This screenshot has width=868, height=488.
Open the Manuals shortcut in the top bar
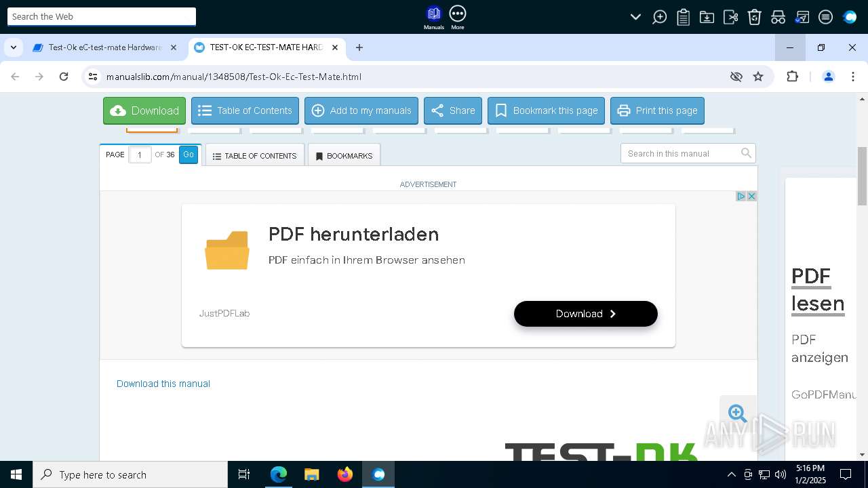(434, 18)
